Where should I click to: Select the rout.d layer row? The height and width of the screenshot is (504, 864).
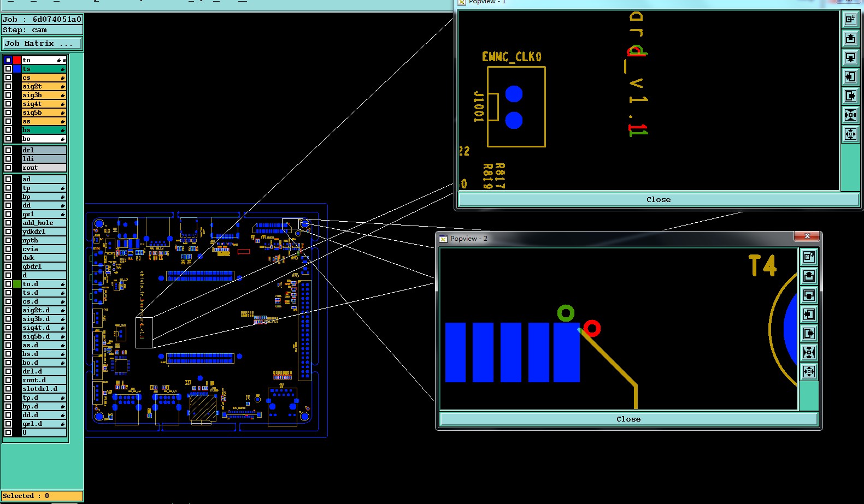44,380
